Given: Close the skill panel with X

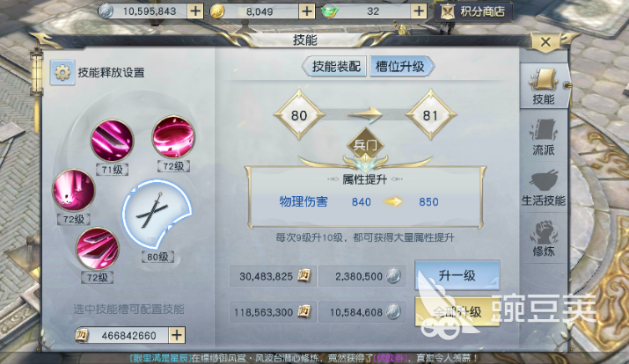Looking at the screenshot, I should point(545,41).
